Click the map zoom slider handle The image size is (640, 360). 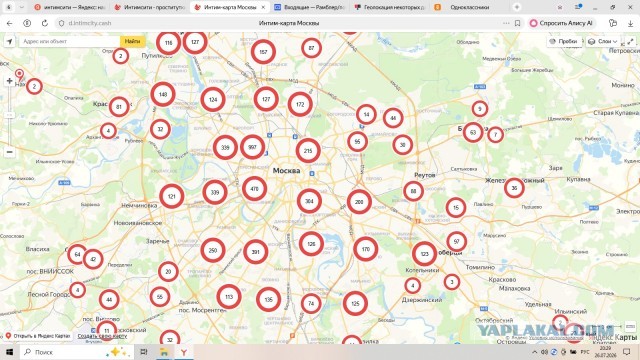[9, 116]
